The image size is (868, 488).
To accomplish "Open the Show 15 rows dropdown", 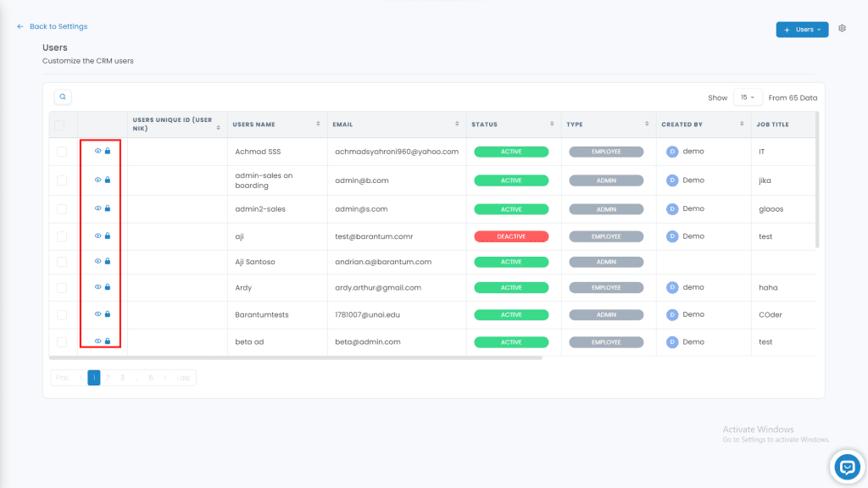I will 748,97.
